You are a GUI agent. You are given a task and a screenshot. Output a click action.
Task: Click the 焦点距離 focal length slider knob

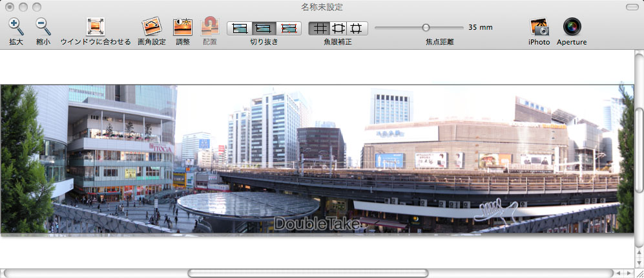[426, 28]
